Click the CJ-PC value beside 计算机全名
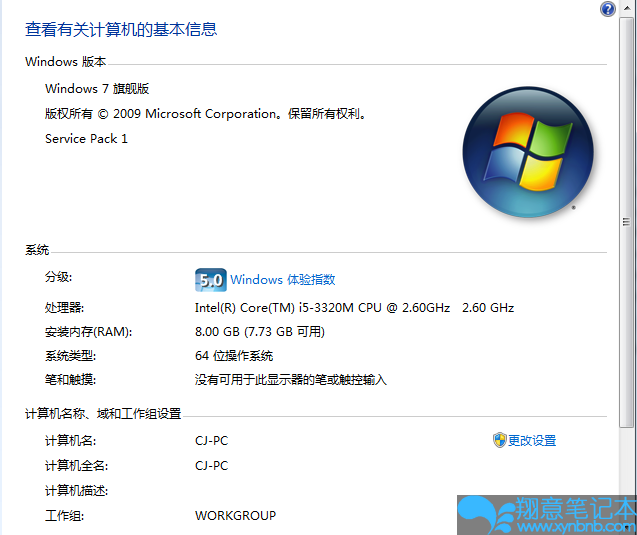This screenshot has height=535, width=637. [212, 466]
